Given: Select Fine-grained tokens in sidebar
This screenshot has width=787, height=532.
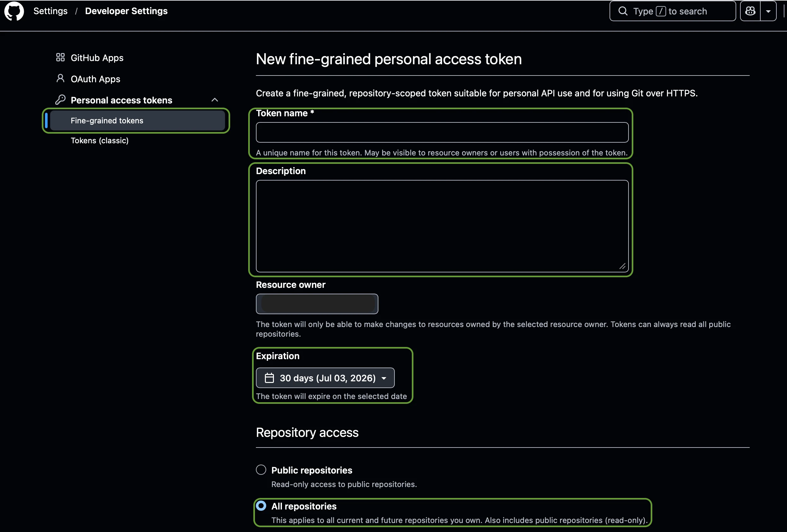Looking at the screenshot, I should point(138,120).
